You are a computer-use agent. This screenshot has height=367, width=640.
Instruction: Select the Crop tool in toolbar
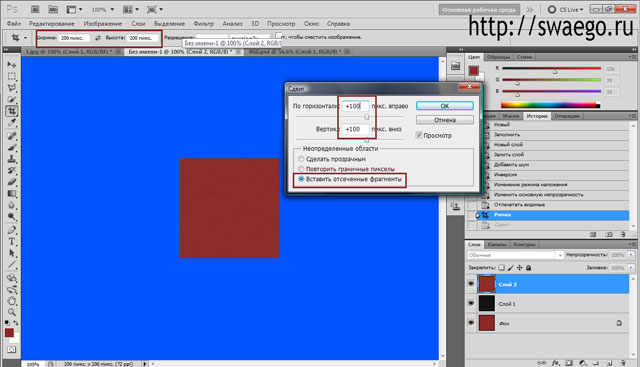coord(12,111)
